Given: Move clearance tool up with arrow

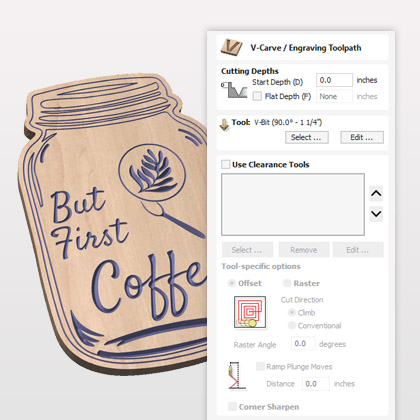Looking at the screenshot, I should [376, 194].
